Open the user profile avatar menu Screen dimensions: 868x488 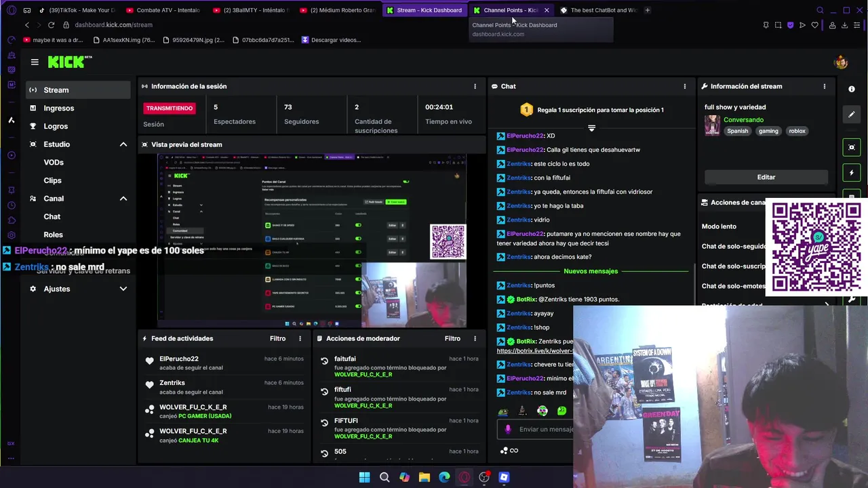[x=842, y=62]
